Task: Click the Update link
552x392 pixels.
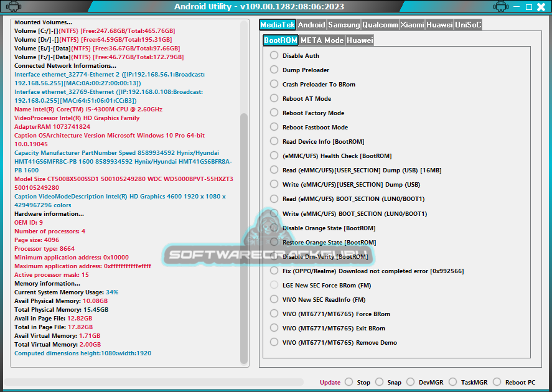Action: [x=330, y=383]
